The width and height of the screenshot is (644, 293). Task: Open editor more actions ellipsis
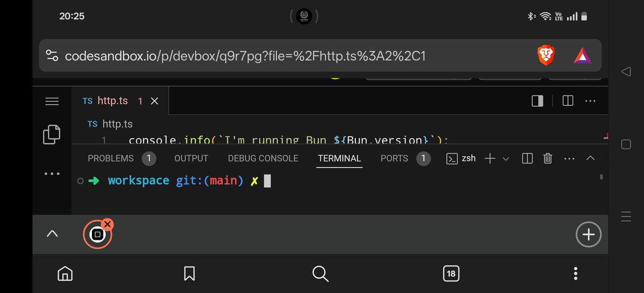coord(590,101)
